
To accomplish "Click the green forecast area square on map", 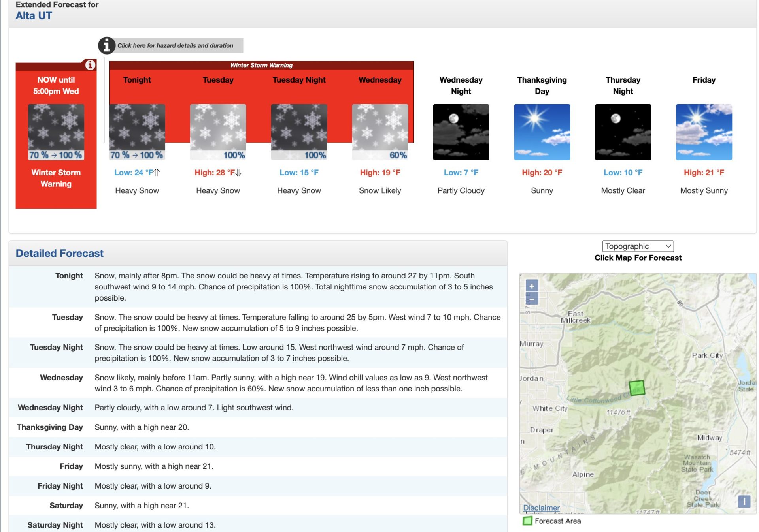I will [x=637, y=387].
